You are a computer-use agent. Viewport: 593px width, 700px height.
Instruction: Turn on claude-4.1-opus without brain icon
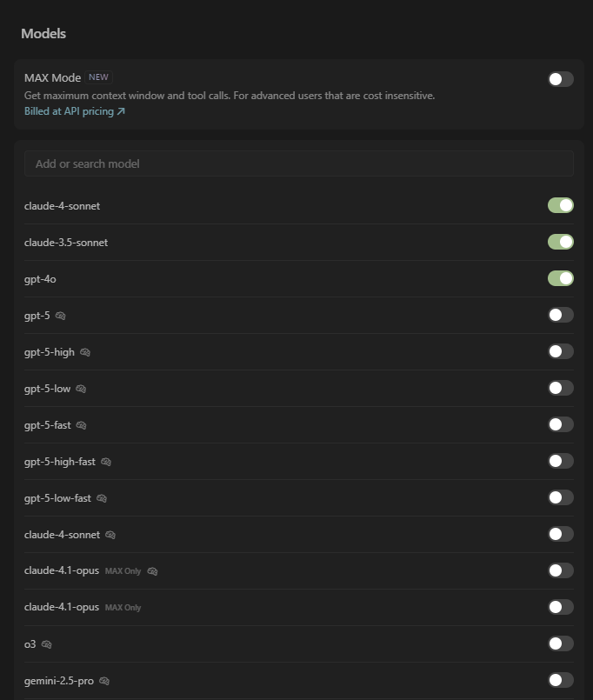tap(561, 607)
